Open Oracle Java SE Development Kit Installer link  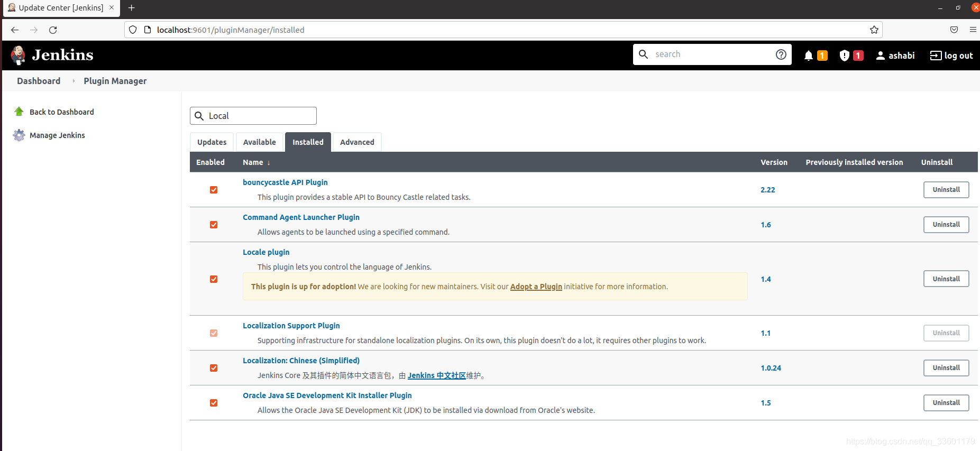click(x=327, y=395)
